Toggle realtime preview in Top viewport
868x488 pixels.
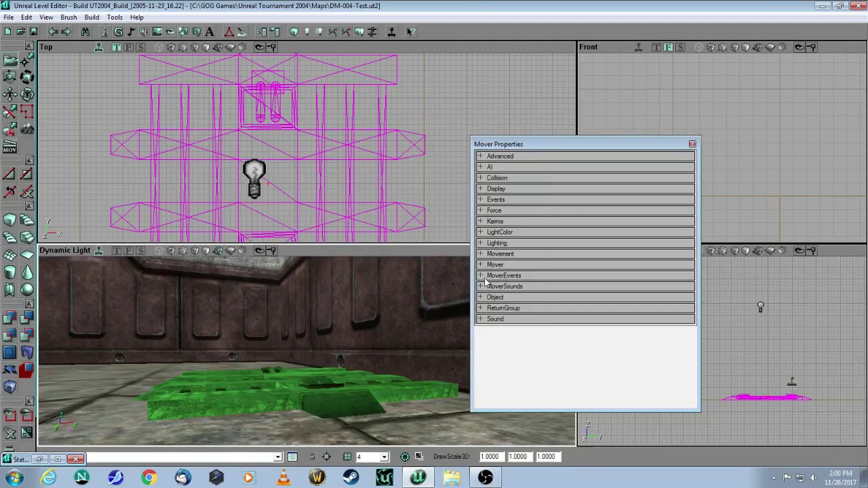pos(98,47)
